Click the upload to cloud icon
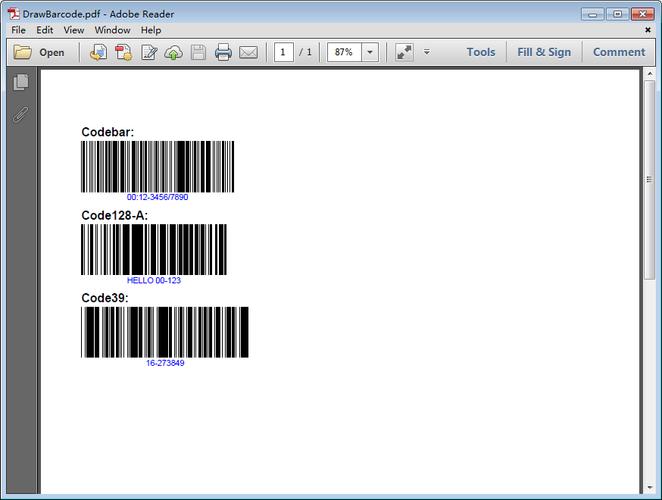The image size is (662, 500). pos(174,53)
